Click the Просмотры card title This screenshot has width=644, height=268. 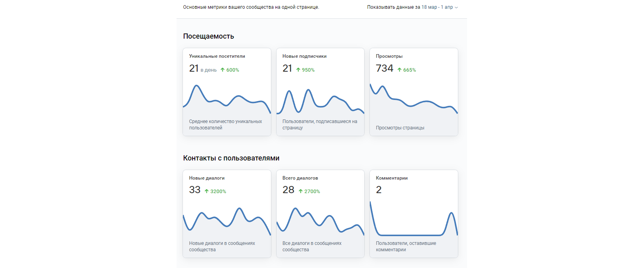[x=389, y=56]
